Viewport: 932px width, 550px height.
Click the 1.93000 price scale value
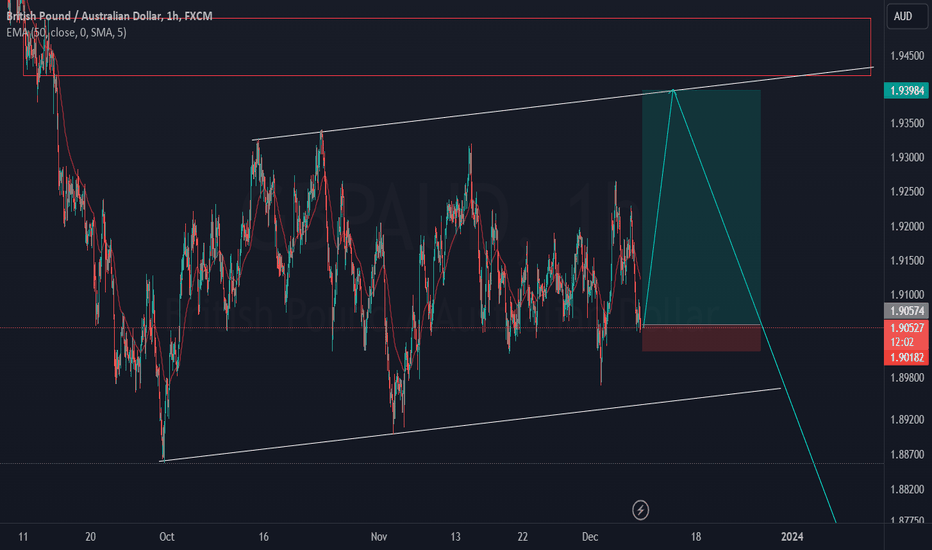907,158
